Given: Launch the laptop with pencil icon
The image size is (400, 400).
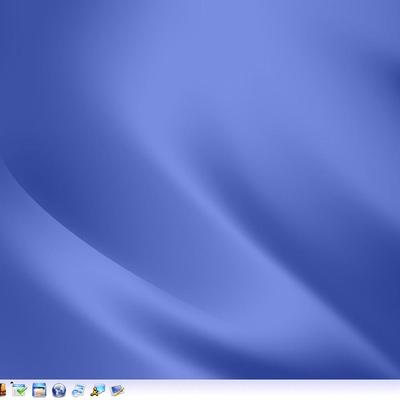Looking at the screenshot, I should pos(118,390).
